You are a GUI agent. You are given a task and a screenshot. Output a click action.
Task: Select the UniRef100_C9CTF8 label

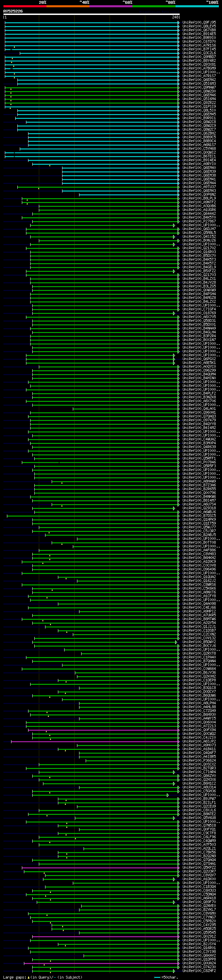click(x=199, y=834)
